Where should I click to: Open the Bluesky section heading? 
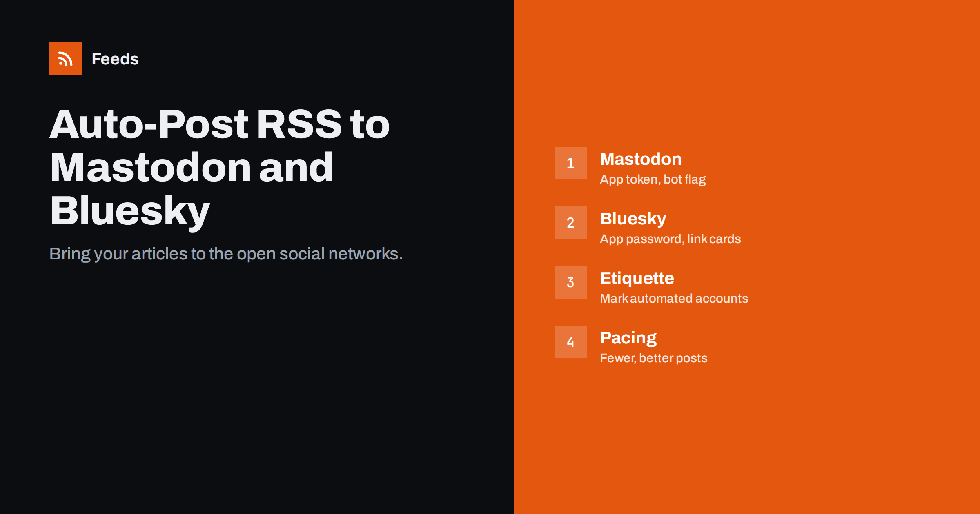pyautogui.click(x=633, y=219)
